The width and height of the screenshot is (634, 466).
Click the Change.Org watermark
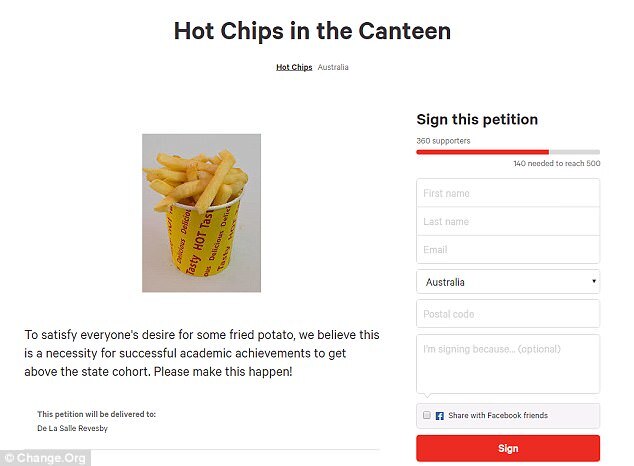46,458
